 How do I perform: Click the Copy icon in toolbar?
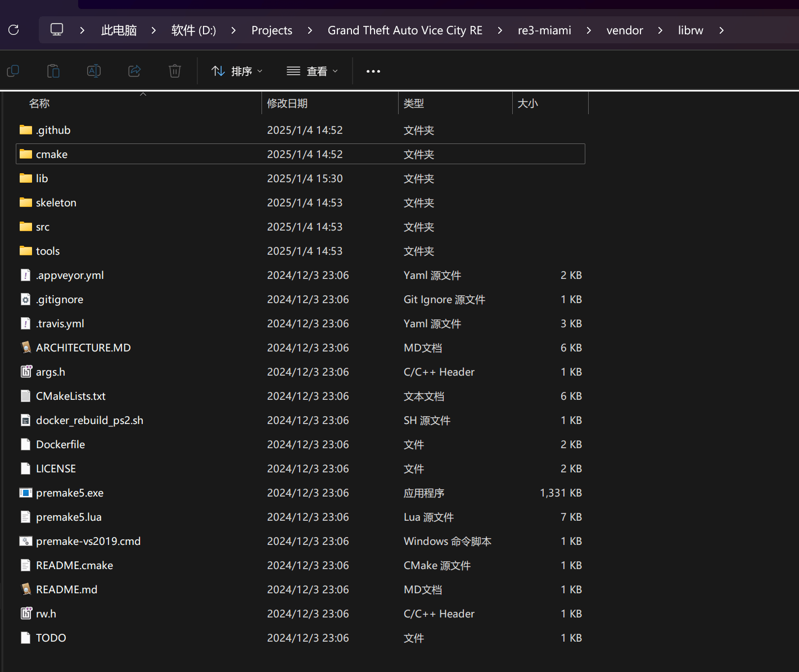pos(13,71)
